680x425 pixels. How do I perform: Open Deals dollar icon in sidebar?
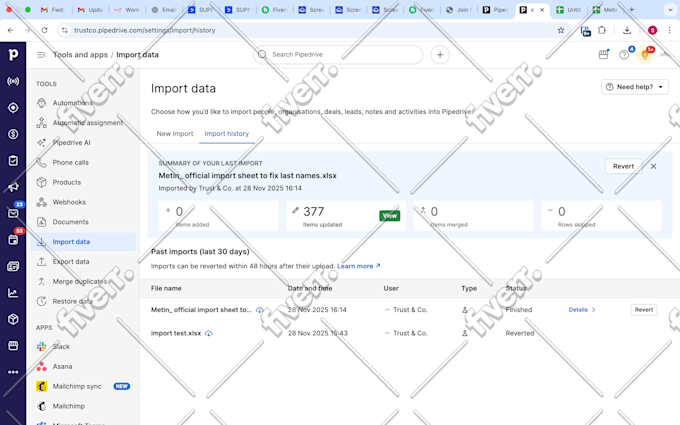click(x=13, y=134)
